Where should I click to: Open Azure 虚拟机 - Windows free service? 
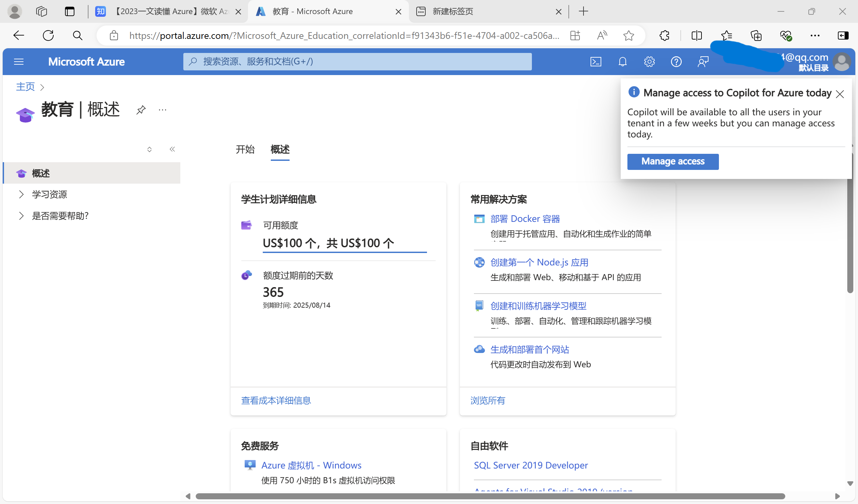pos(311,465)
